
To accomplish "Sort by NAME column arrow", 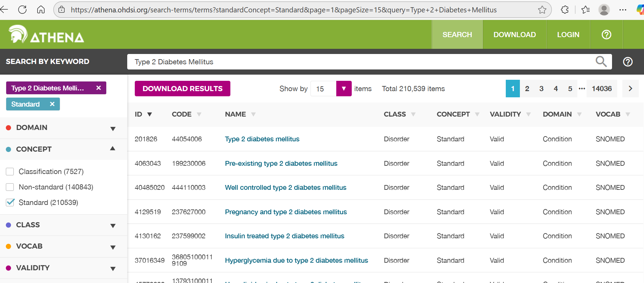I will [x=253, y=115].
